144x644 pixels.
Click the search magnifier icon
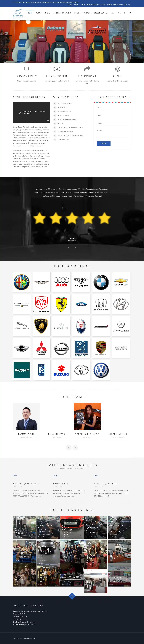[x=130, y=13]
